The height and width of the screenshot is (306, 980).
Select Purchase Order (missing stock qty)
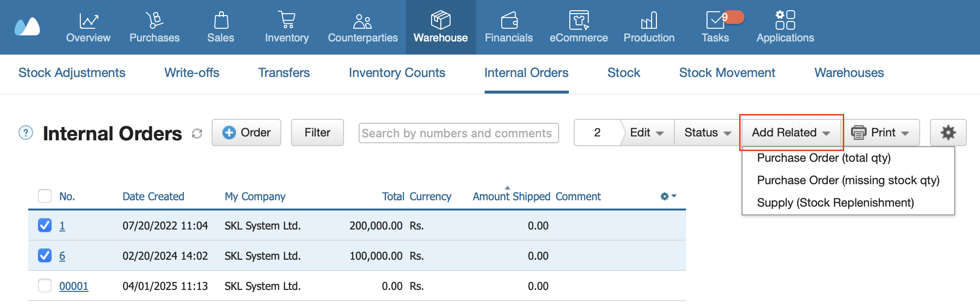point(848,180)
